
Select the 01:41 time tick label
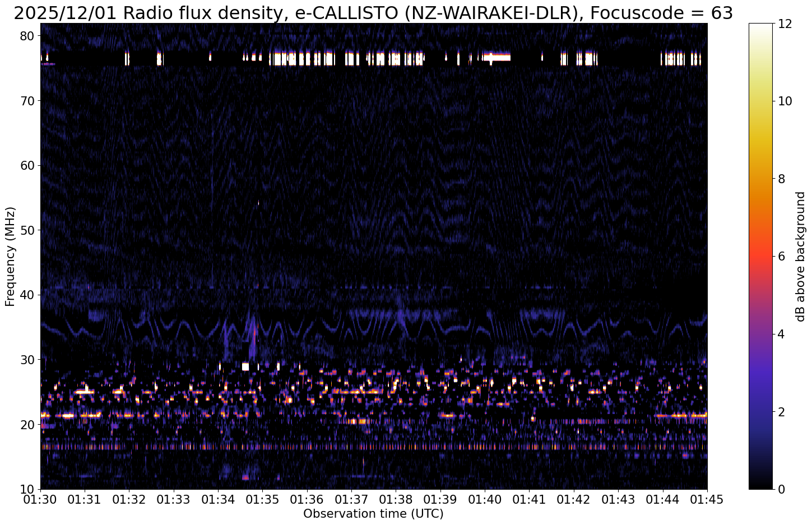(x=530, y=499)
